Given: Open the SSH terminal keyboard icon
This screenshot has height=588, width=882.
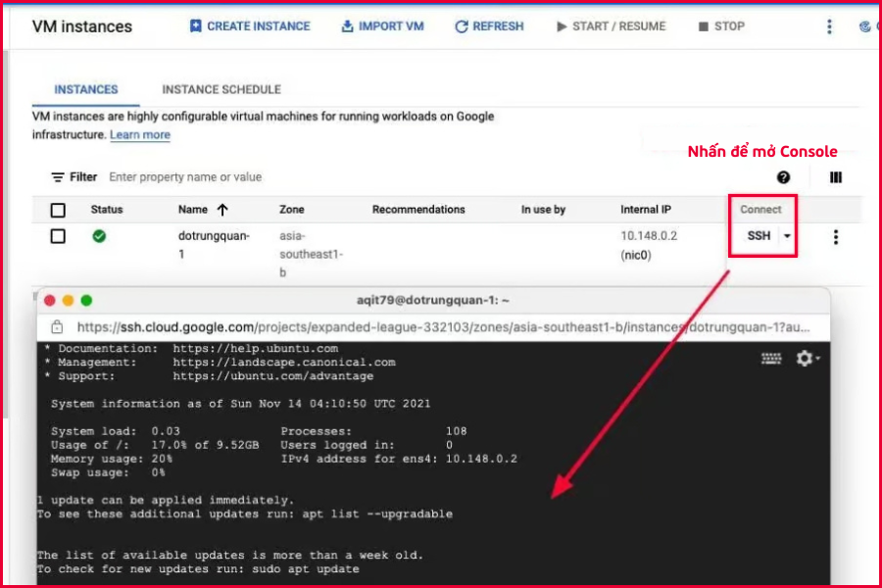Looking at the screenshot, I should 771,359.
